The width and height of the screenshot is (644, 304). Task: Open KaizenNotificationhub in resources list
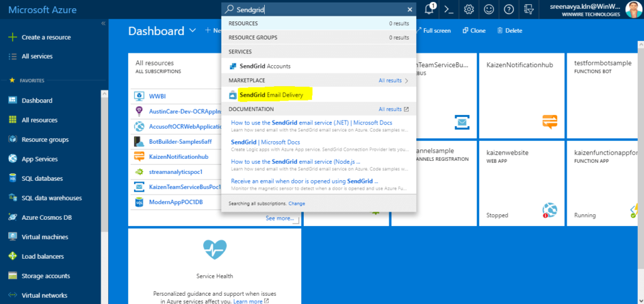point(179,157)
